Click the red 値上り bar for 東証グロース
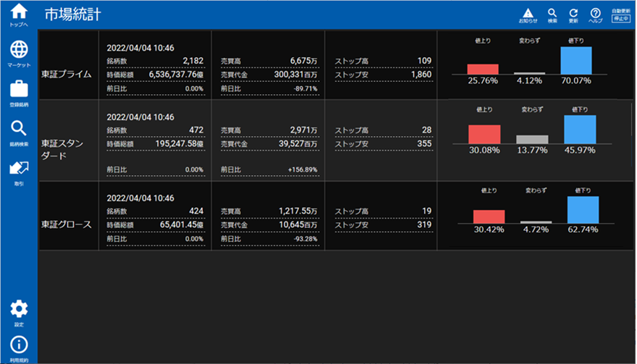Screen dimensions: 637x364 click(x=489, y=216)
